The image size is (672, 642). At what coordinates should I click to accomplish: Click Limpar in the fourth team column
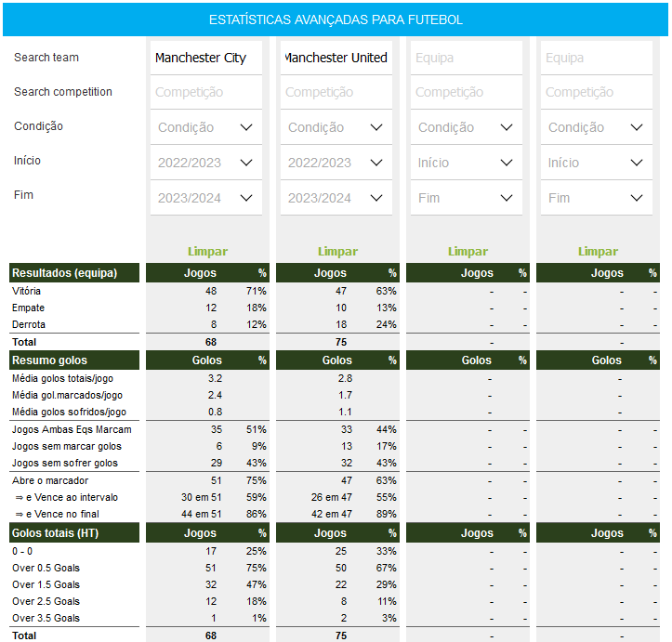598,252
